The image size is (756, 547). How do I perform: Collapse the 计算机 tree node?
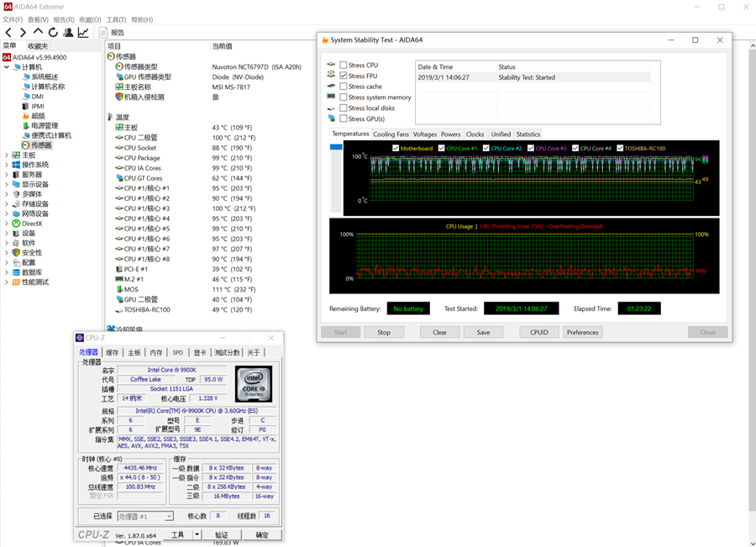pos(6,66)
